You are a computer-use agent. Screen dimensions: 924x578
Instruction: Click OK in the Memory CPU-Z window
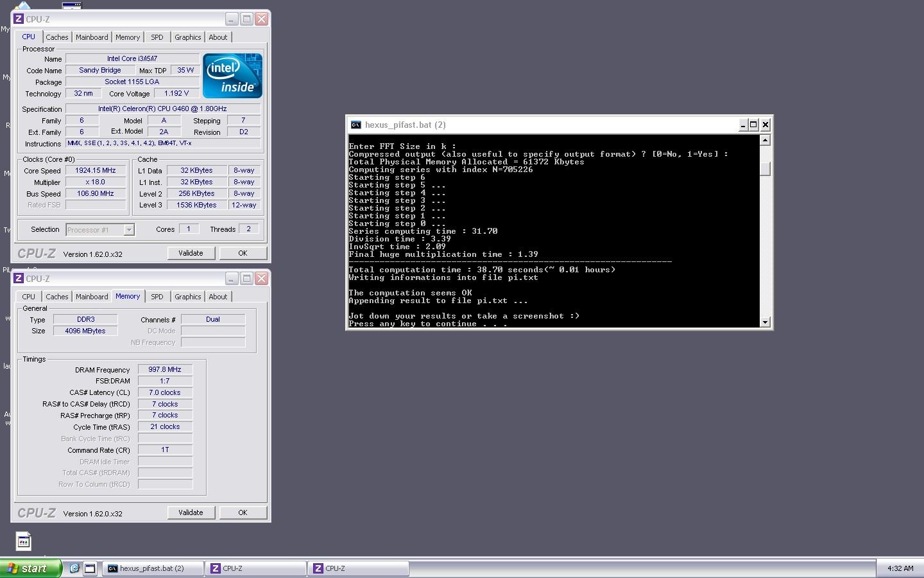tap(243, 512)
